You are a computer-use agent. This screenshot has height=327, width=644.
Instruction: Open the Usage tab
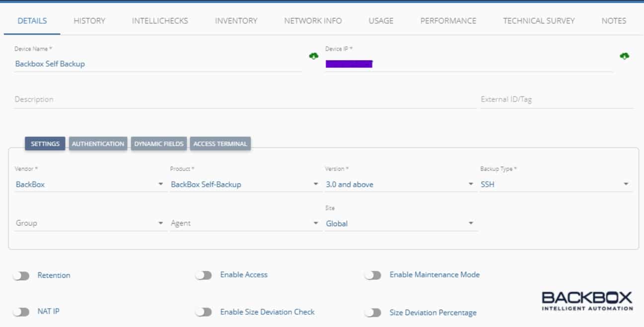click(x=381, y=21)
